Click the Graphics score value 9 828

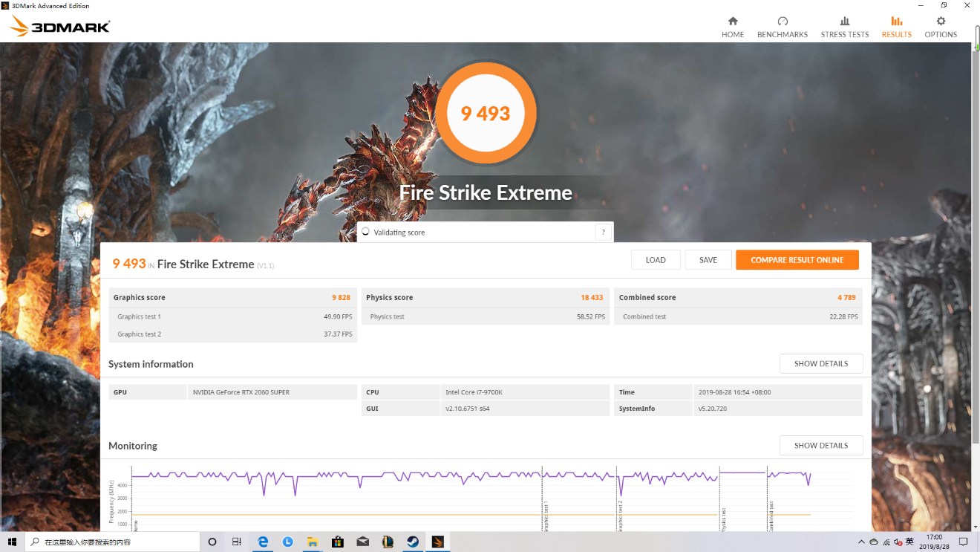pos(341,297)
